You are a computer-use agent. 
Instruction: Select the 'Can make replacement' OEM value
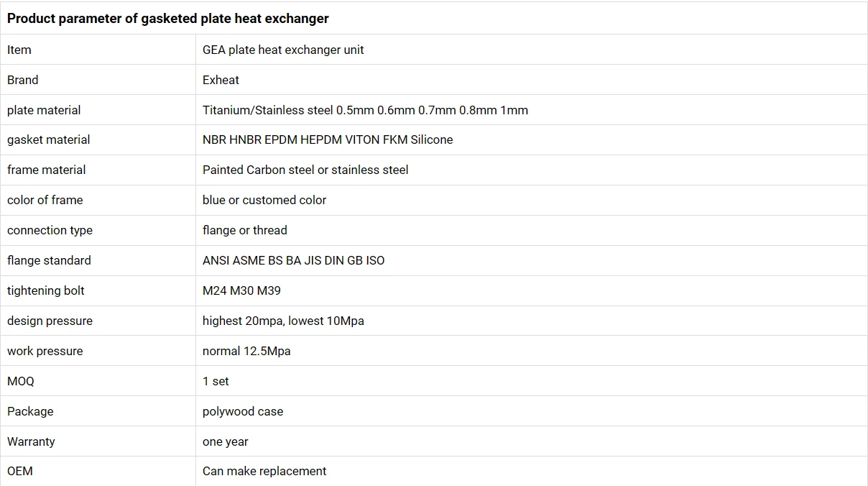[x=264, y=471]
